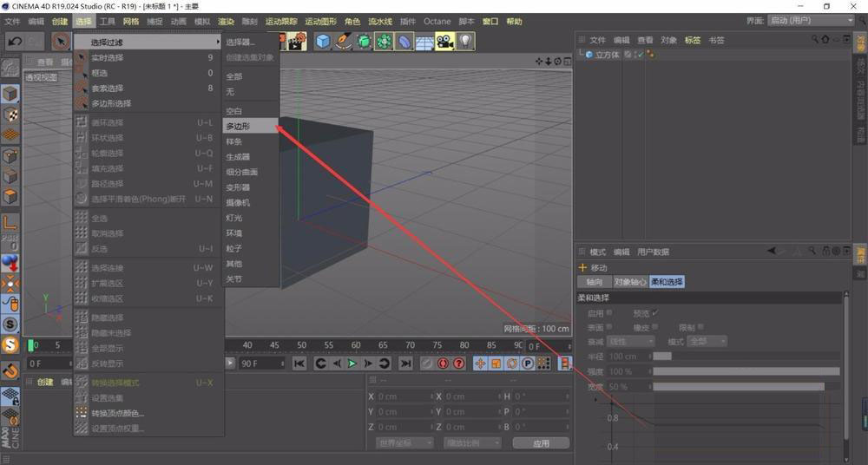Choose 多边形 in the selection filter submenu
This screenshot has width=868, height=465.
(x=251, y=126)
